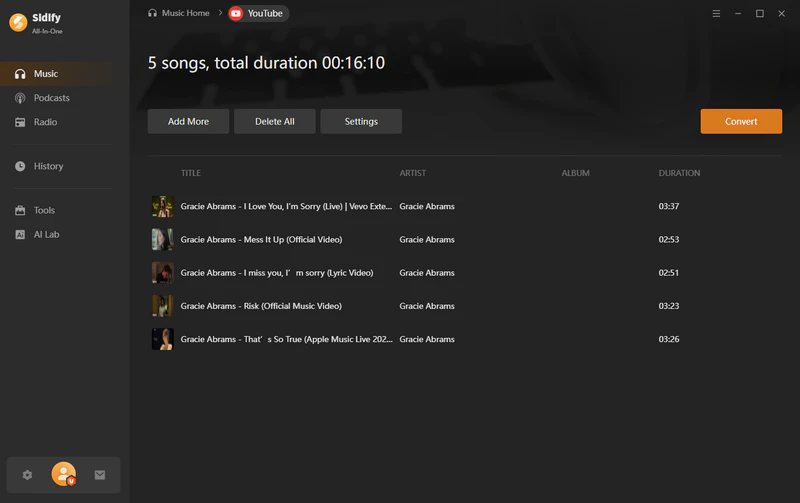The height and width of the screenshot is (503, 800).
Task: Click the Add More button
Action: 188,121
